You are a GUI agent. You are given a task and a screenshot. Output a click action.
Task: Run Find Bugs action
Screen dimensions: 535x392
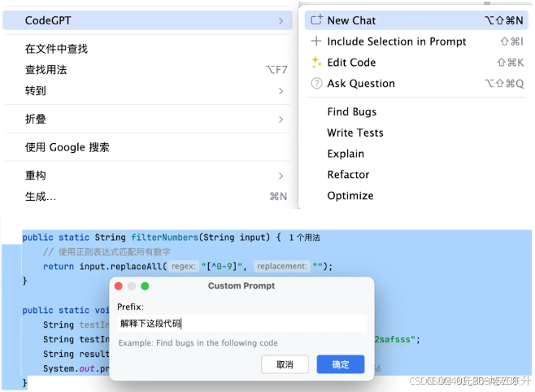416,112
